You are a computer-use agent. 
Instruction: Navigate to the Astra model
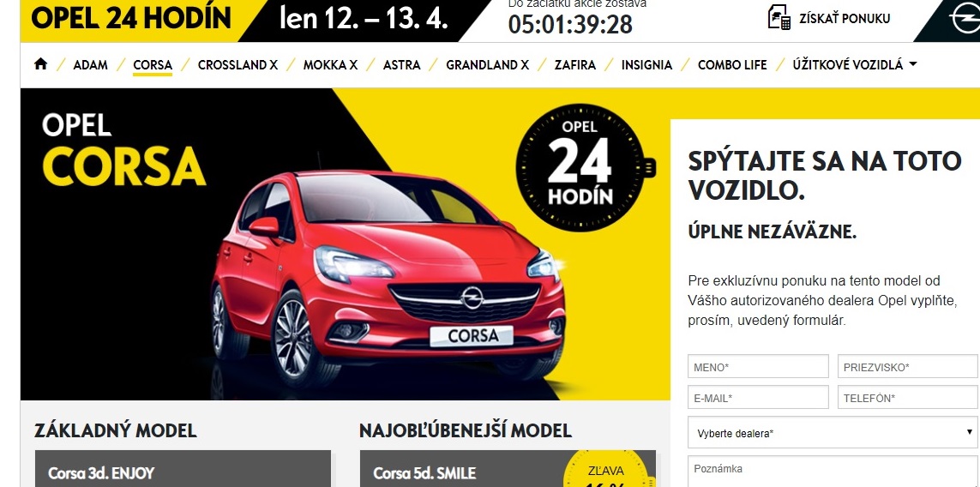point(401,65)
